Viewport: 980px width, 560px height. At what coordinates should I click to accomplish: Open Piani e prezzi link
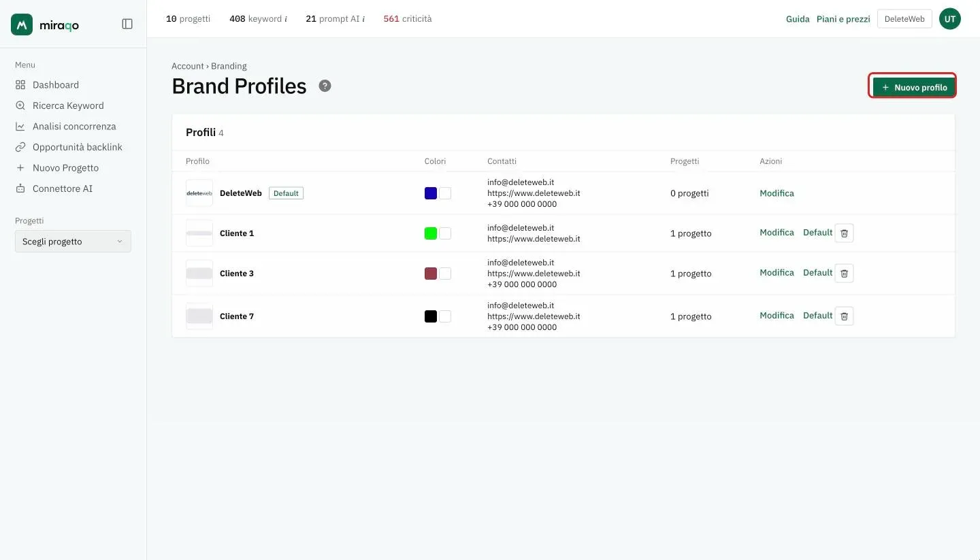[x=843, y=19]
